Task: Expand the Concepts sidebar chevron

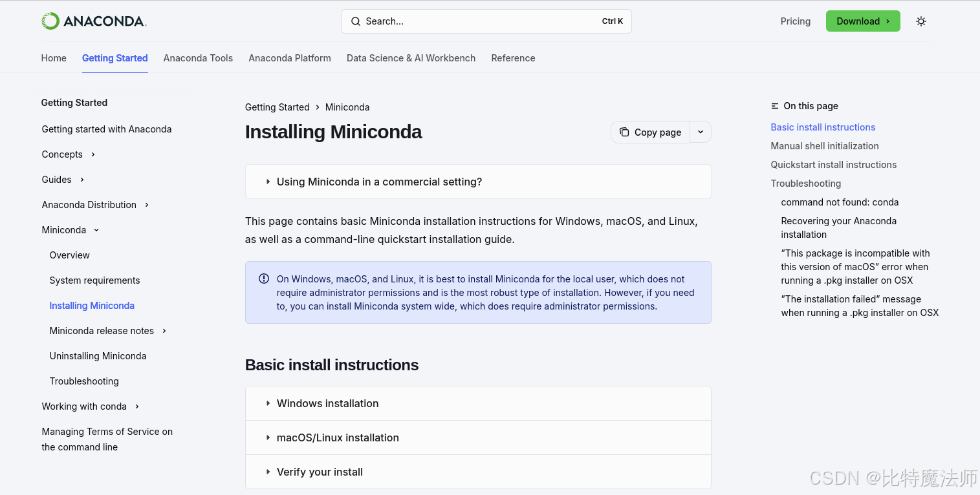Action: click(93, 154)
